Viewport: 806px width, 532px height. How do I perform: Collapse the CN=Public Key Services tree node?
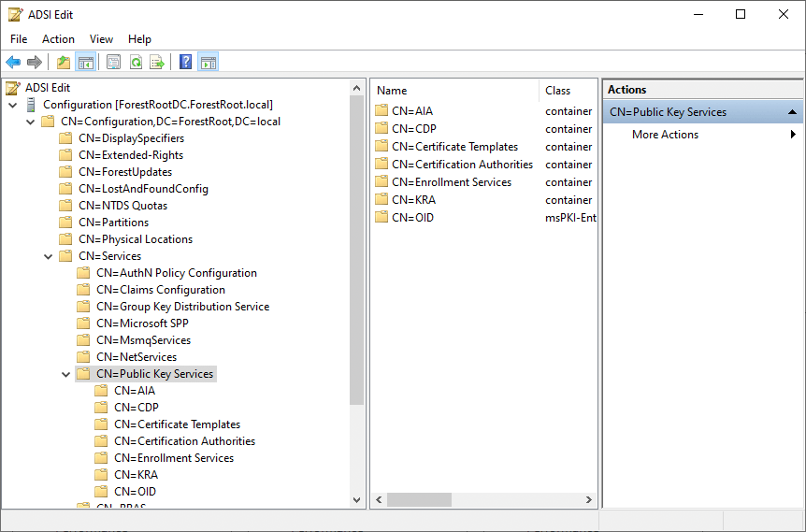(66, 374)
